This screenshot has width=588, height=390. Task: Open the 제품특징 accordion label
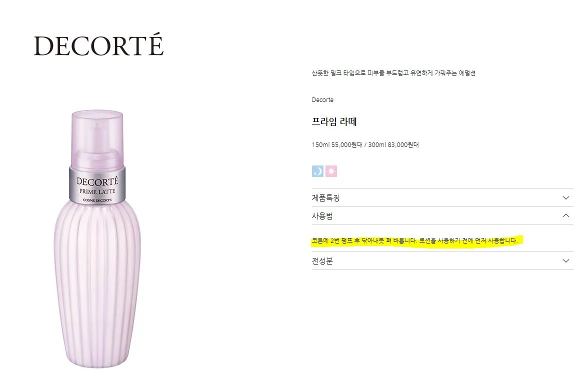coord(325,197)
